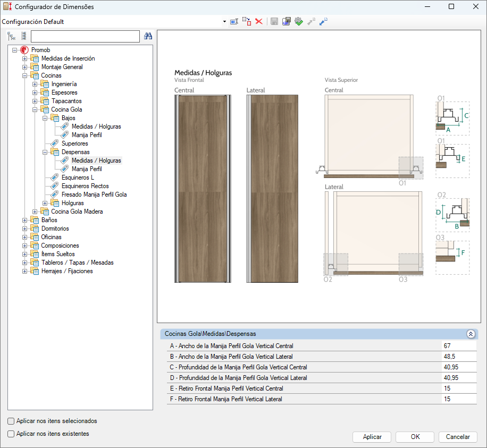
Task: Click the save-as configuration icon
Action: pyautogui.click(x=287, y=21)
